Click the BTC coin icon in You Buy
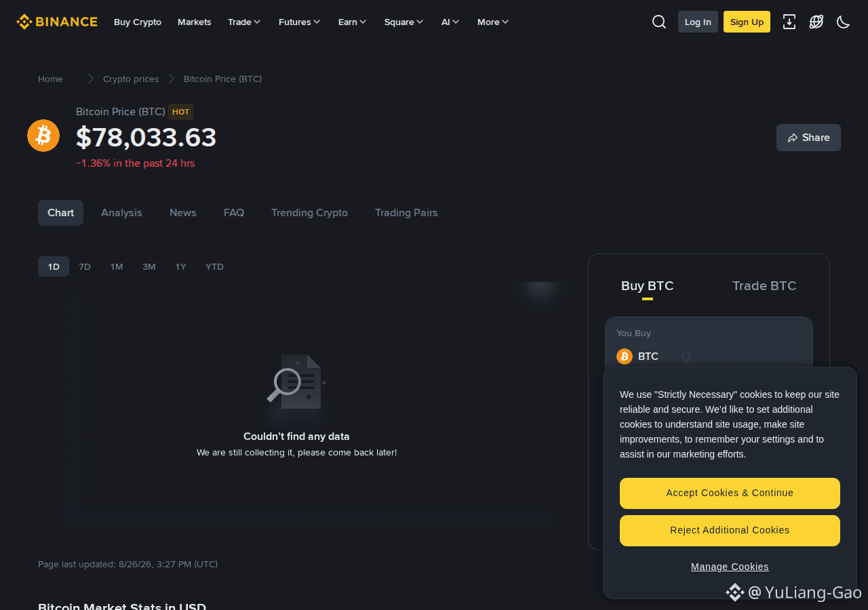This screenshot has height=610, width=868. pos(625,357)
